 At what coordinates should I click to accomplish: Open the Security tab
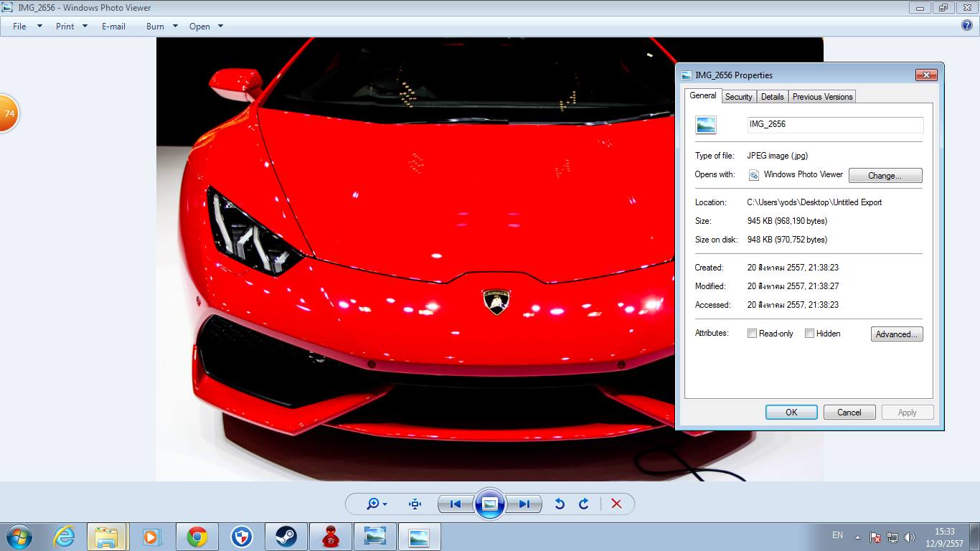(738, 97)
